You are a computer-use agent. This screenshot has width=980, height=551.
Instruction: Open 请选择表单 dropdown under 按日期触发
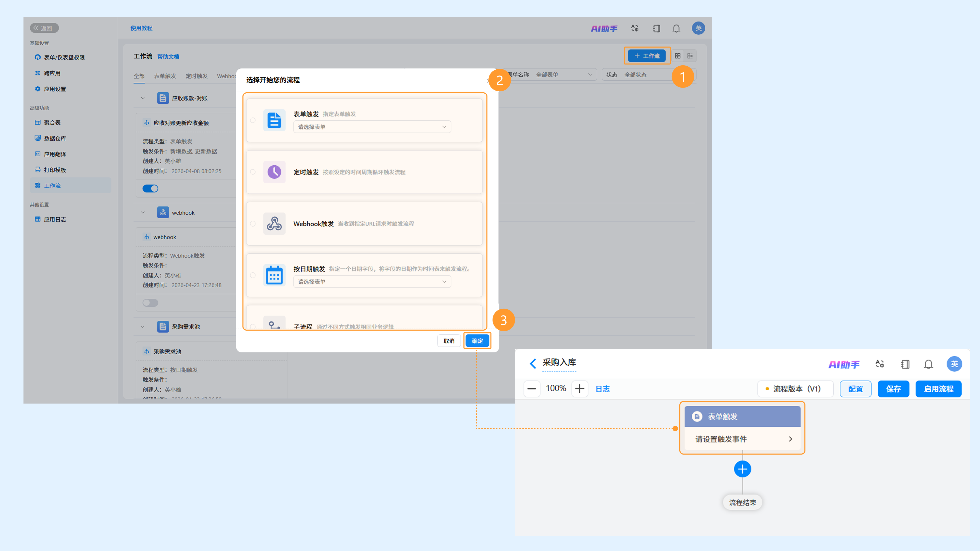(372, 282)
